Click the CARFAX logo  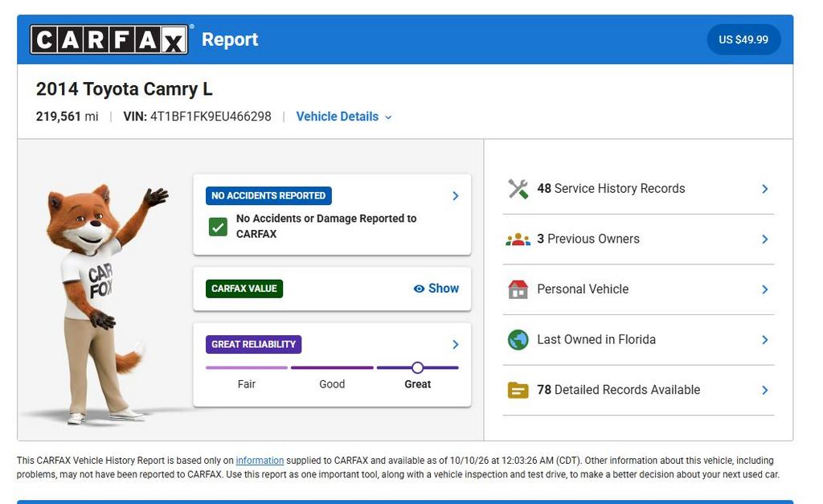click(x=109, y=39)
